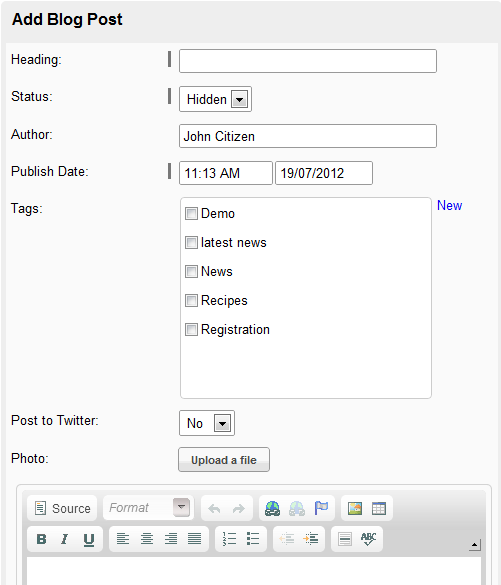Open the Post to Twitter dropdown
The width and height of the screenshot is (501, 585).
[207, 423]
